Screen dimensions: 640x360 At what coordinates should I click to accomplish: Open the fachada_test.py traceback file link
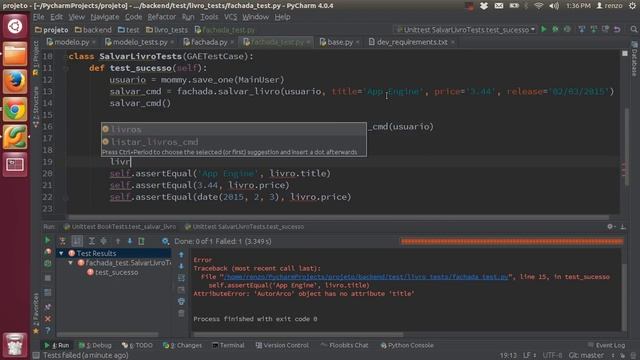point(366,277)
